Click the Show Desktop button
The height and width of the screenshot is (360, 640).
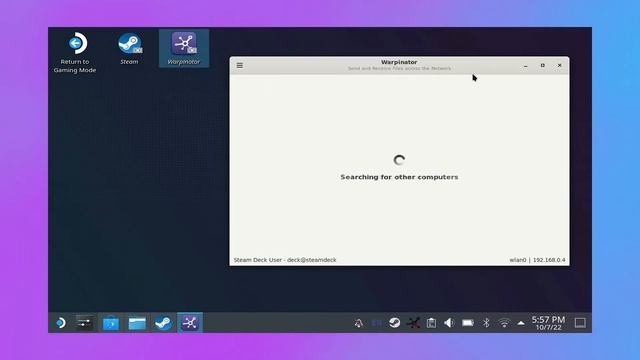(x=580, y=323)
